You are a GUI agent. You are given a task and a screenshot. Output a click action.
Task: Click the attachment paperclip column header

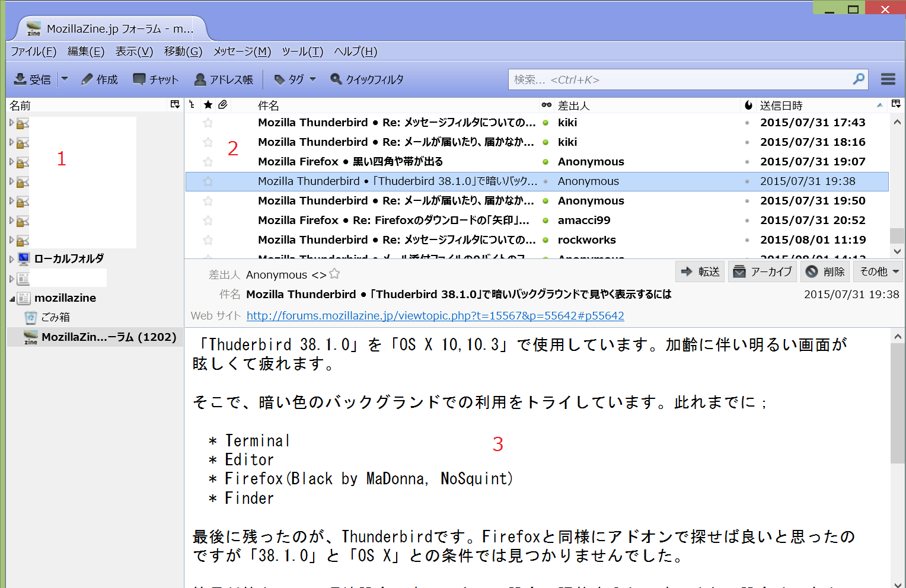tap(223, 105)
